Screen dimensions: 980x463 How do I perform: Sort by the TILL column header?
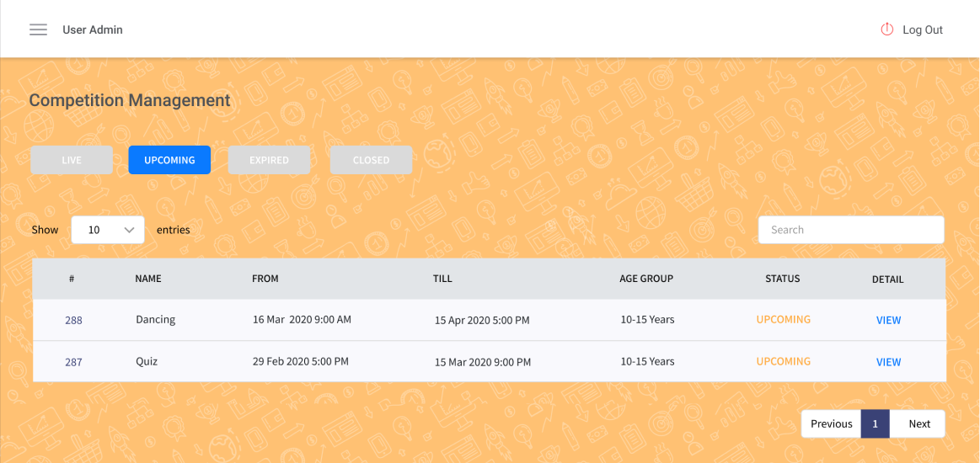coord(442,279)
